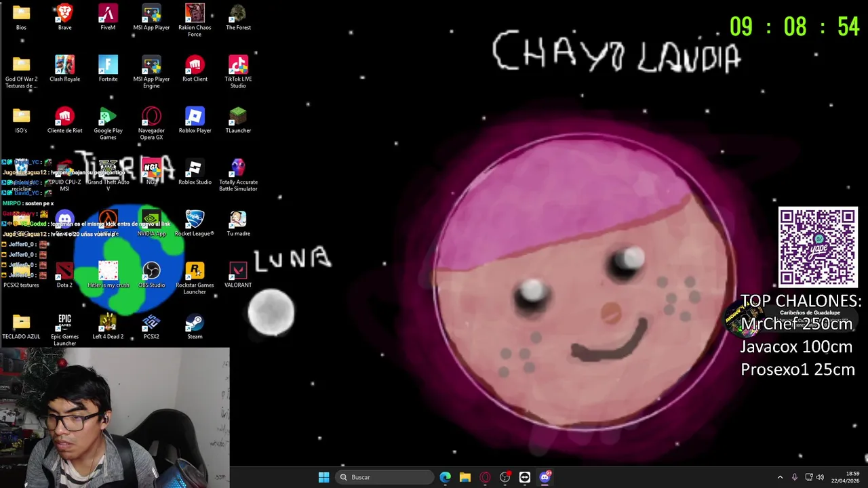Launch the NGL desktop shortcut
The image size is (868, 488).
point(151,172)
